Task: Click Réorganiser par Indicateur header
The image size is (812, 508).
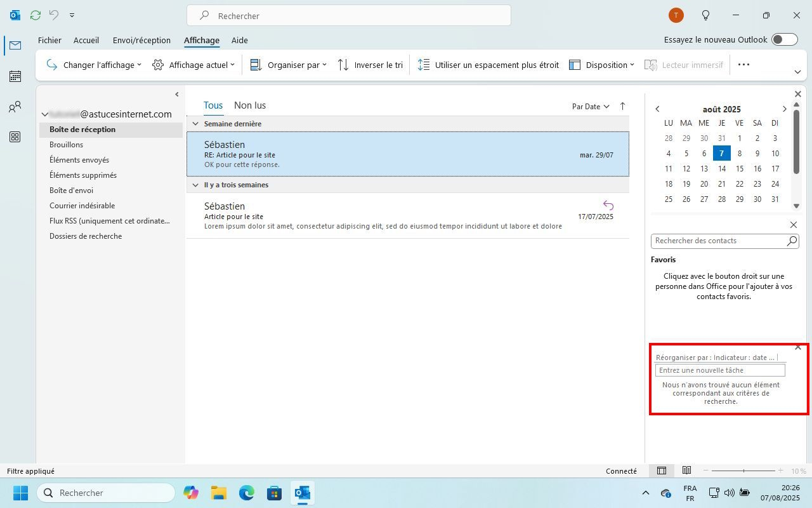Action: [x=716, y=358]
